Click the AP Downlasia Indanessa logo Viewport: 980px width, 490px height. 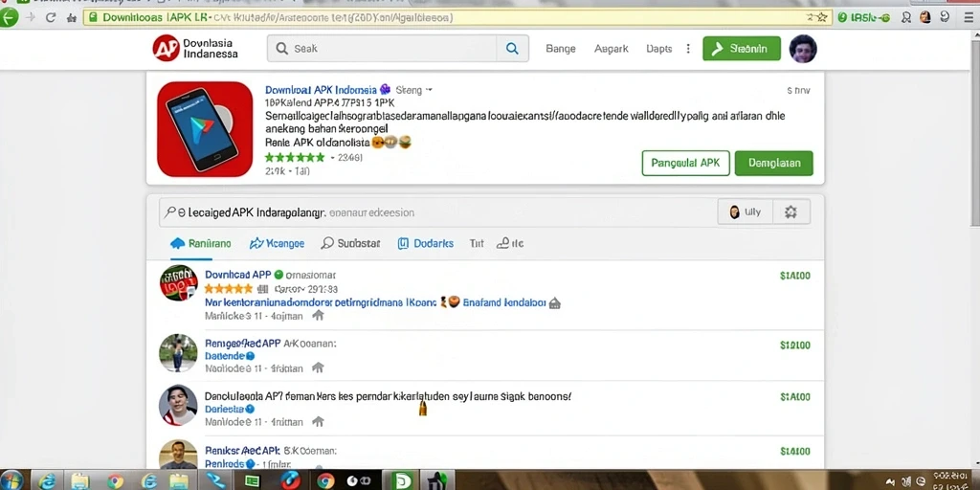coord(195,48)
